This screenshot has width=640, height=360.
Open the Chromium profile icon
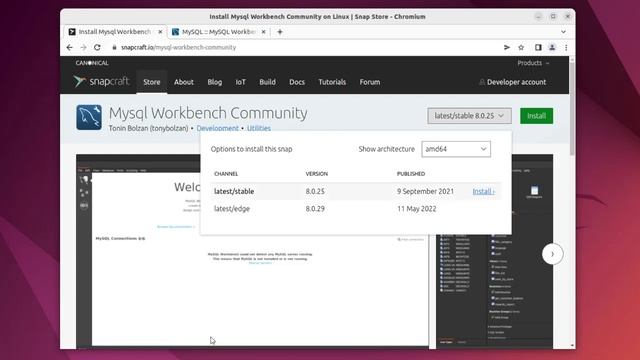[552, 47]
